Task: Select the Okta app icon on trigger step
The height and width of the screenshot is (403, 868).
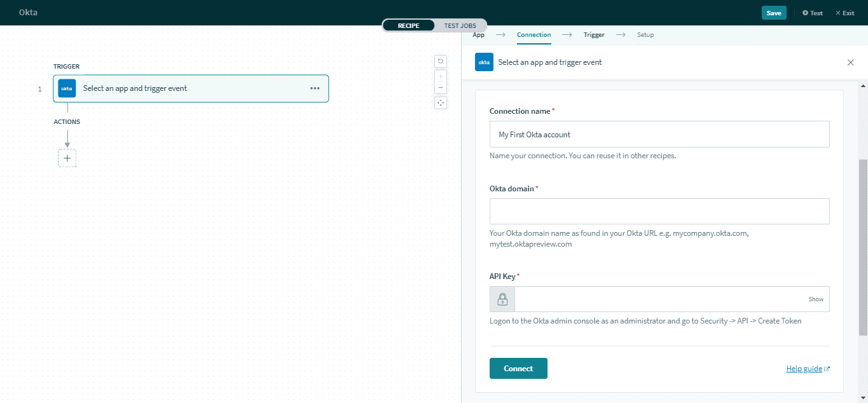Action: (67, 88)
